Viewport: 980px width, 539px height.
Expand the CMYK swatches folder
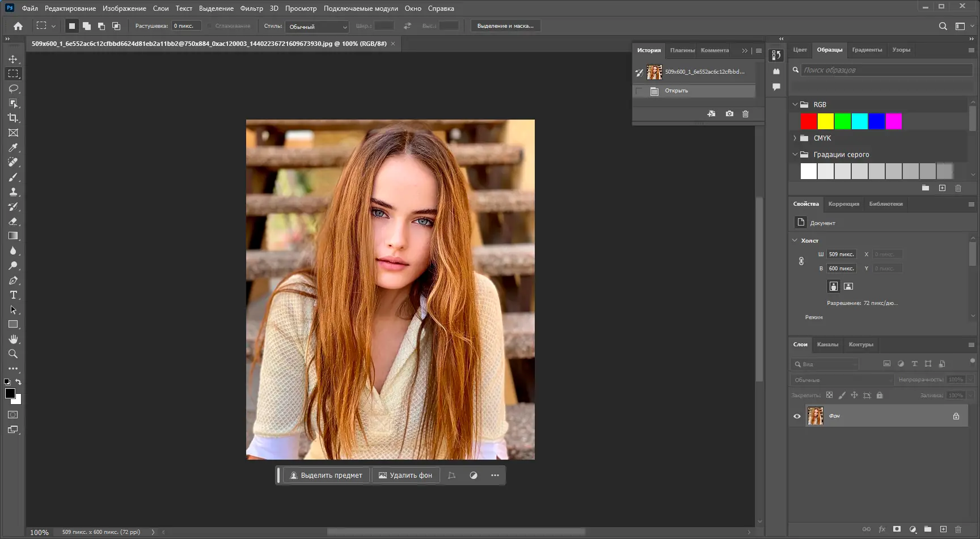[795, 138]
